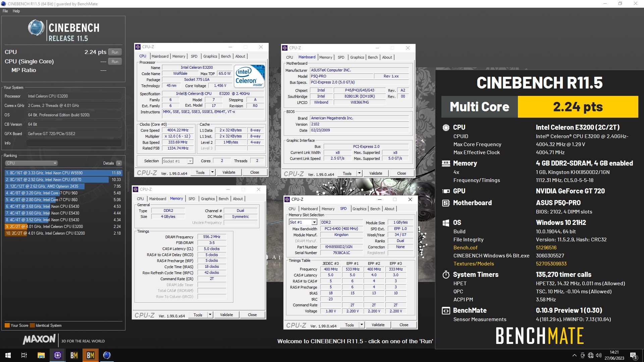
Task: Click Textures/Models entry in BenchMate
Action: pyautogui.click(x=474, y=264)
